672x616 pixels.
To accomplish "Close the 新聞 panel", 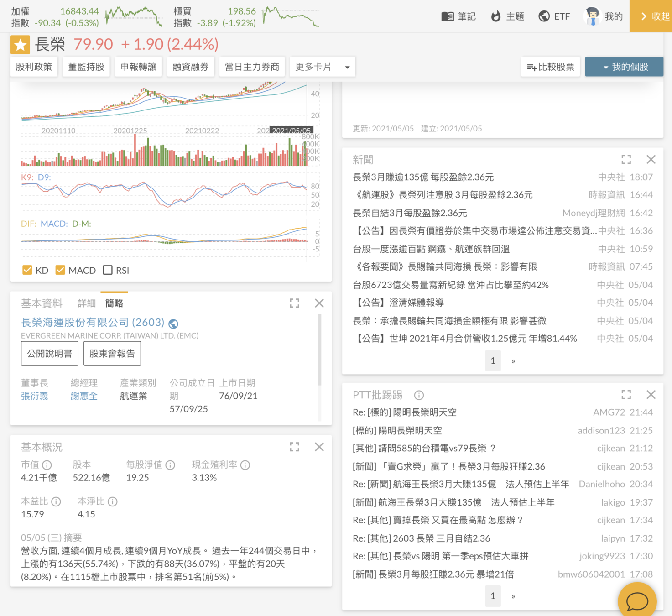I will (651, 159).
